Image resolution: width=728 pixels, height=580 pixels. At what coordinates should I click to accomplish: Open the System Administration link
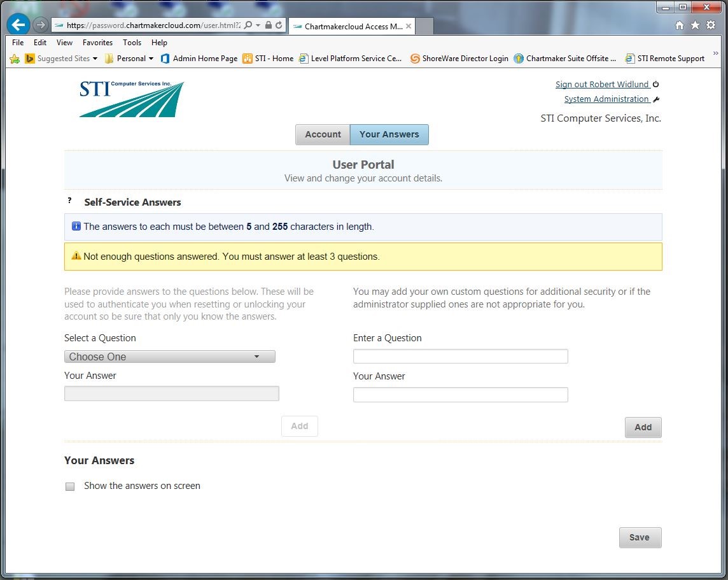(606, 99)
